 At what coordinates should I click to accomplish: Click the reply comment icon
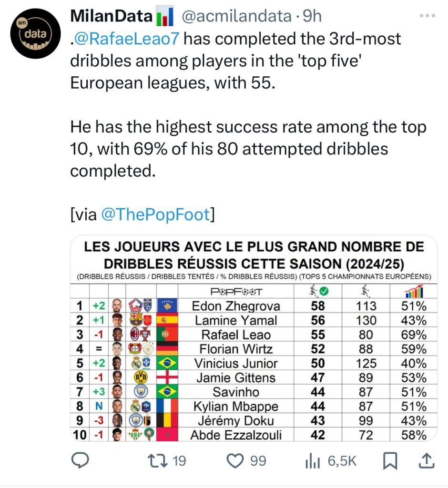click(x=80, y=460)
